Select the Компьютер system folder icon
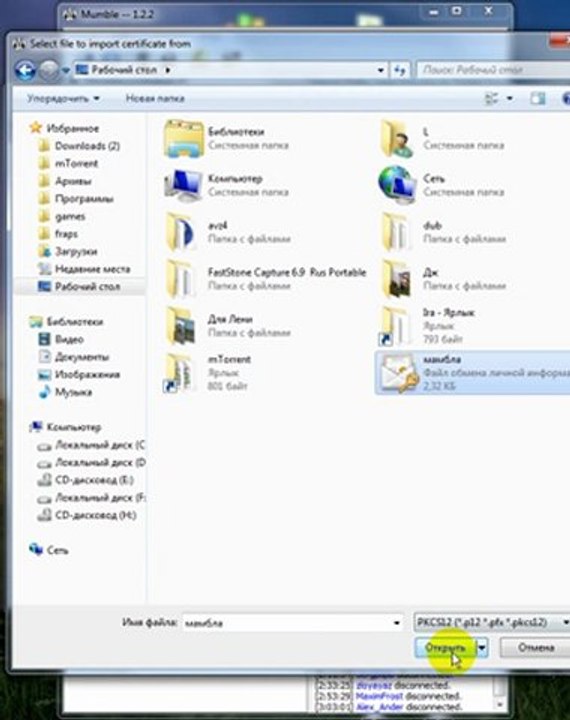570x720 pixels. click(x=184, y=185)
